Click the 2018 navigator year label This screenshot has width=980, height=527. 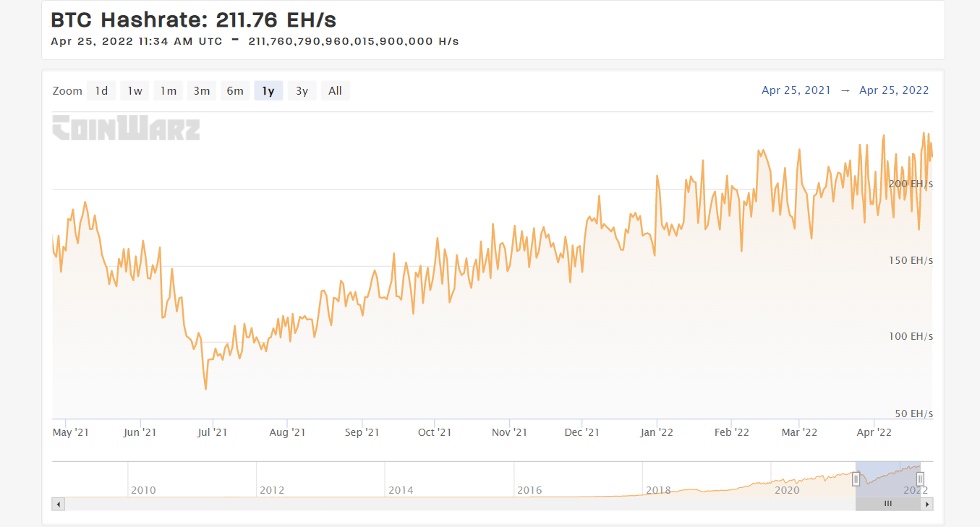tap(658, 490)
